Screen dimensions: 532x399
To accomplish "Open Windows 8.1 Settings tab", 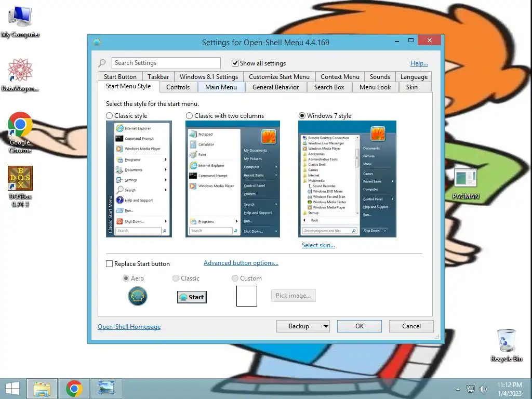I will pos(209,77).
